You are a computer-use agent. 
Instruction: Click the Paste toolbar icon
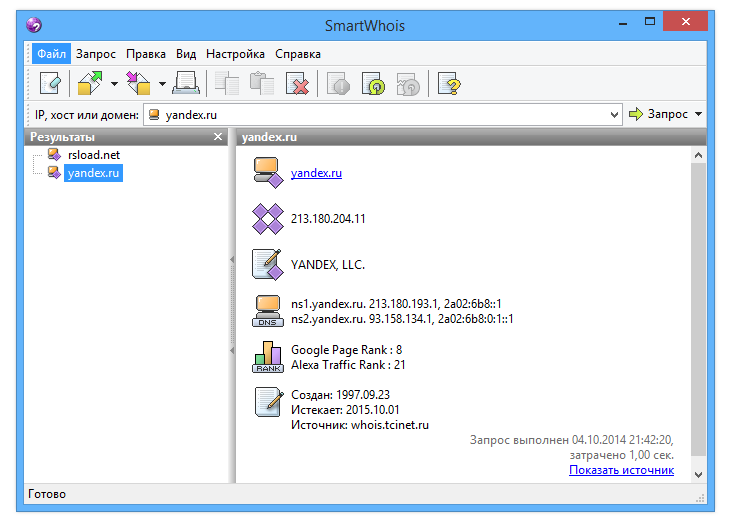point(262,83)
